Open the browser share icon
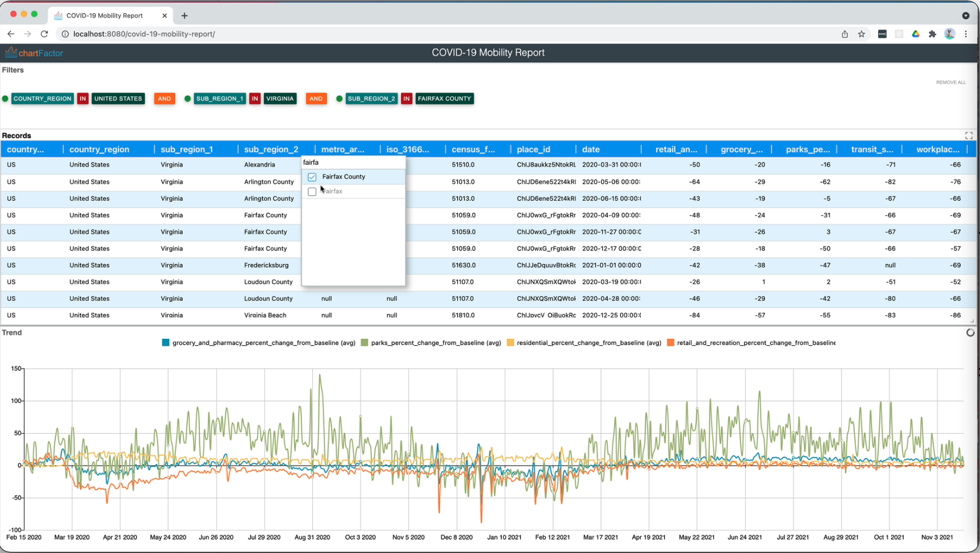Image resolution: width=980 pixels, height=553 pixels. coord(844,34)
